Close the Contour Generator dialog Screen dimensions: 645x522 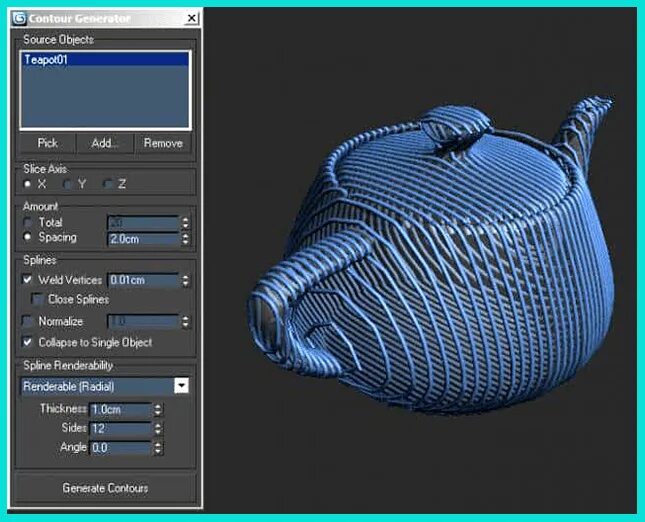click(191, 19)
